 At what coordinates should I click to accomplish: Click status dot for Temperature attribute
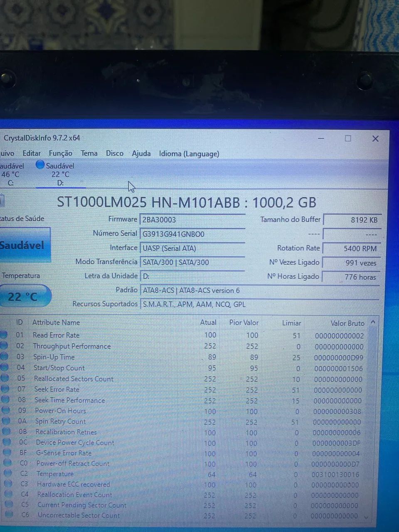(x=8, y=473)
